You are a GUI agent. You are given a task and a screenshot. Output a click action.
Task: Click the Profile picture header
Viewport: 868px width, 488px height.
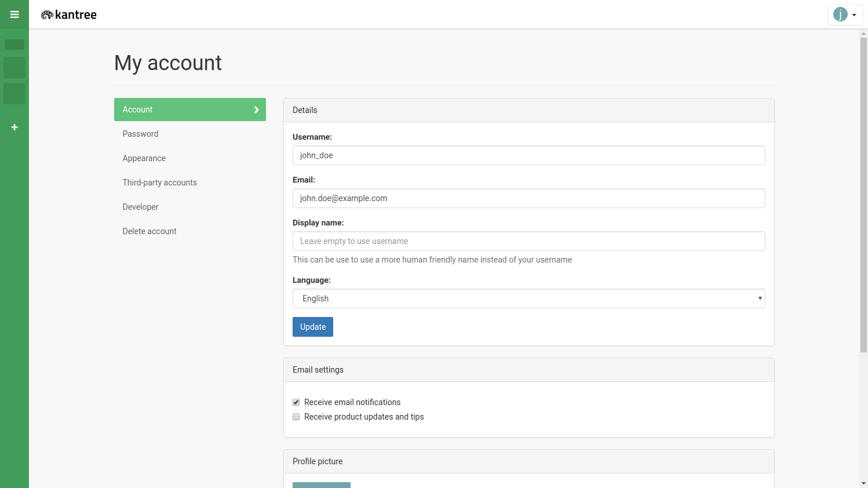point(528,461)
